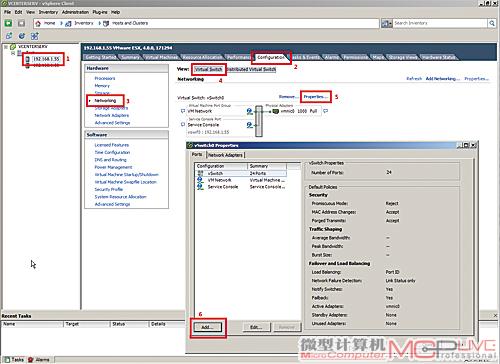Open Licensed Features in Software list
The height and width of the screenshot is (364, 500).
point(112,145)
